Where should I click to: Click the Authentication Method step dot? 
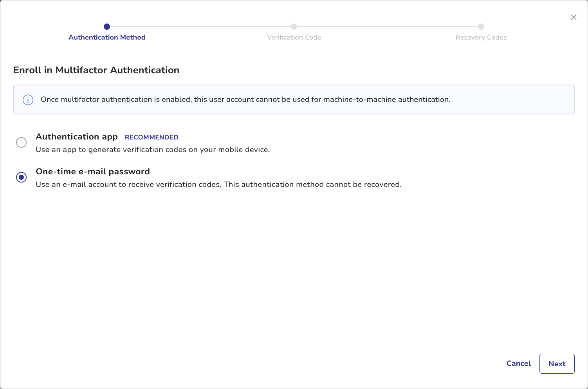107,27
